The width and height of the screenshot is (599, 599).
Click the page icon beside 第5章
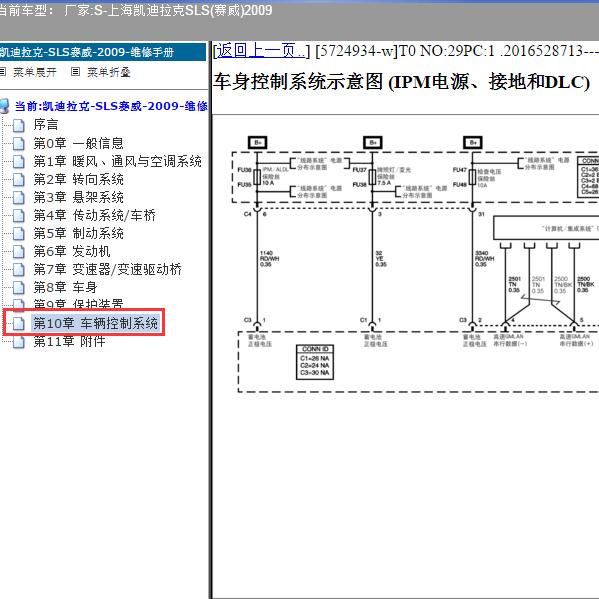18,233
